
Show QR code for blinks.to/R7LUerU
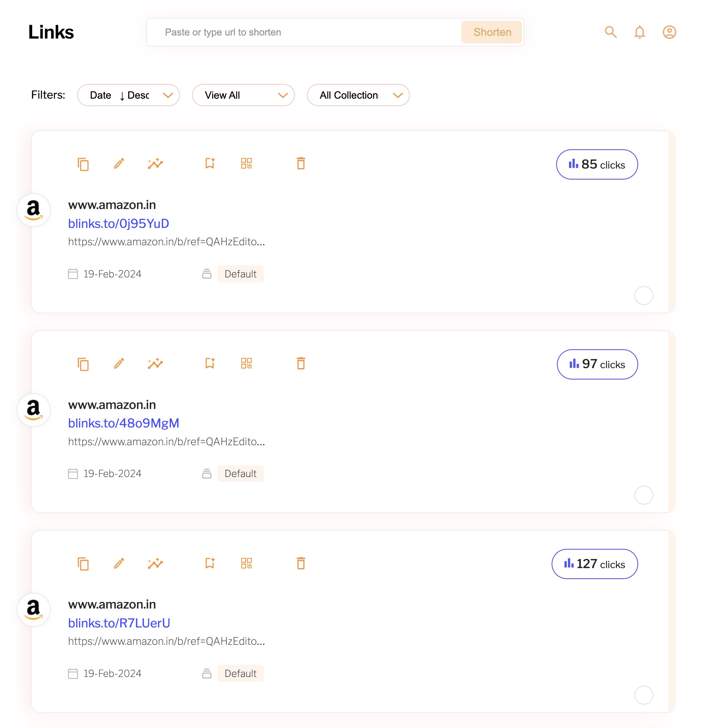click(x=247, y=563)
